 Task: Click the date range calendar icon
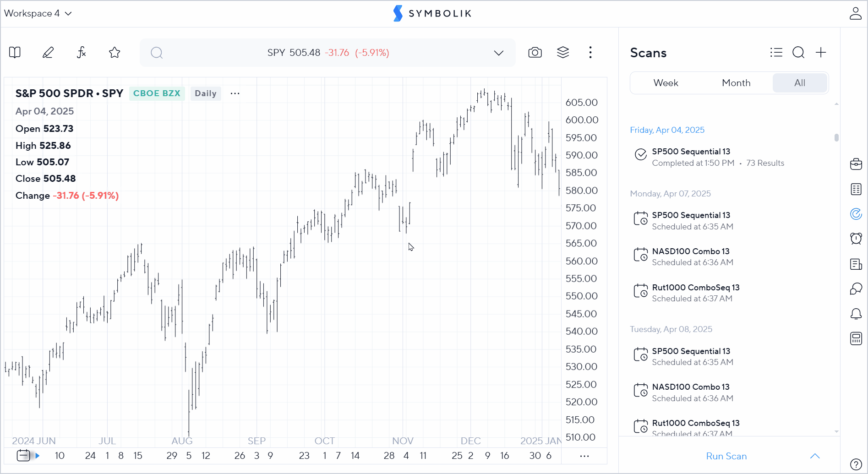[23, 456]
